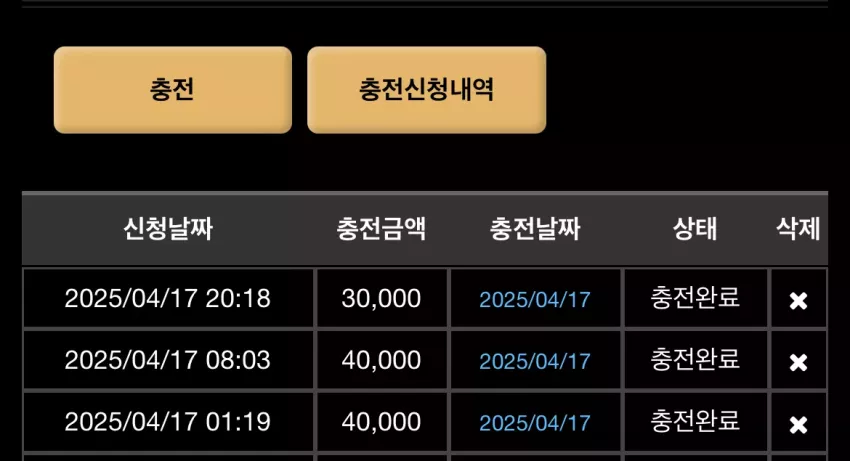Delete the 2025/04/17 01:19 charge record
Screen dimensions: 850x461
[x=798, y=424]
